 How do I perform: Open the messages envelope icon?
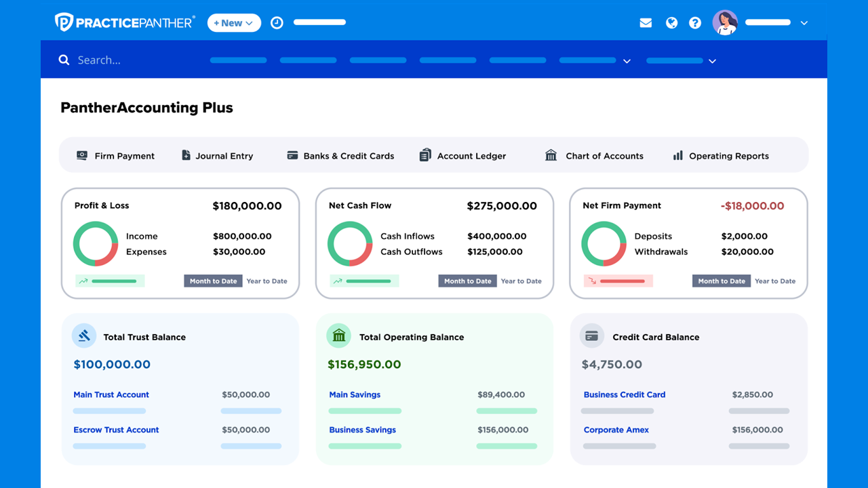tap(646, 22)
